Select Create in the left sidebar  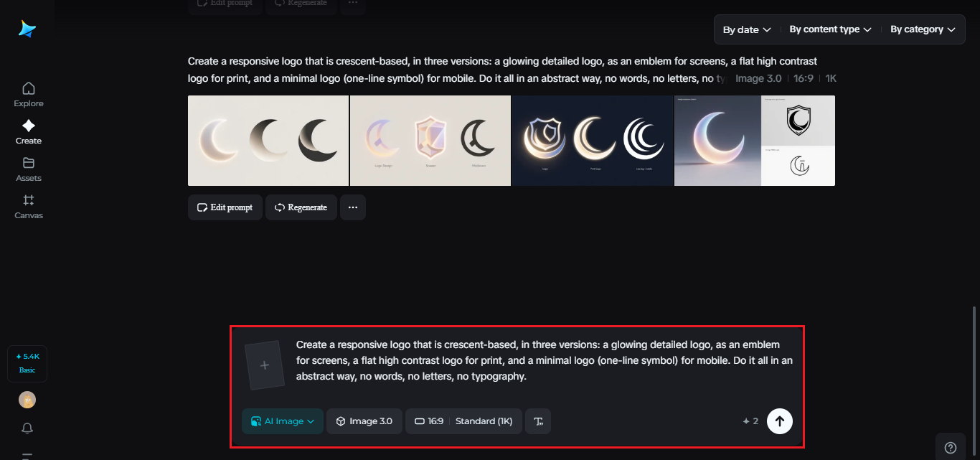[x=28, y=131]
